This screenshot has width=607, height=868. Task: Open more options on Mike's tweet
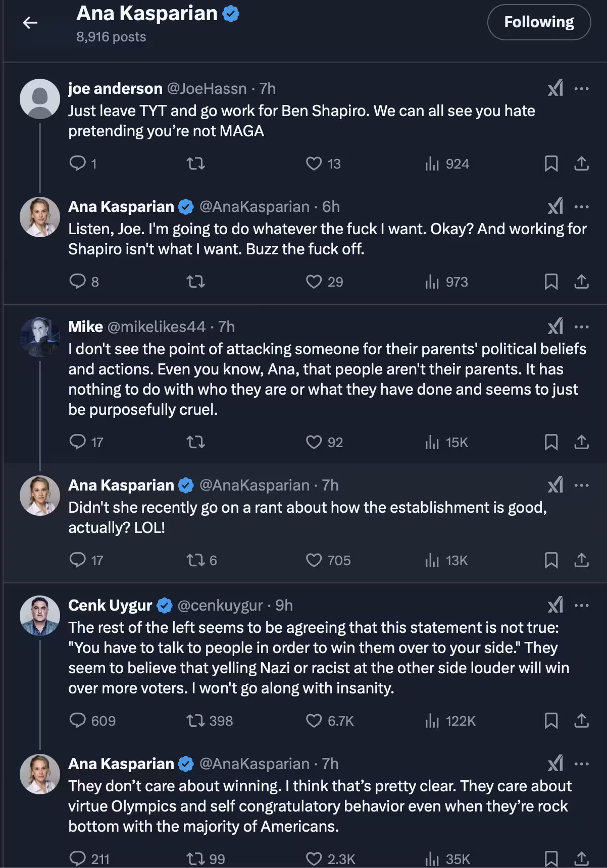(582, 327)
